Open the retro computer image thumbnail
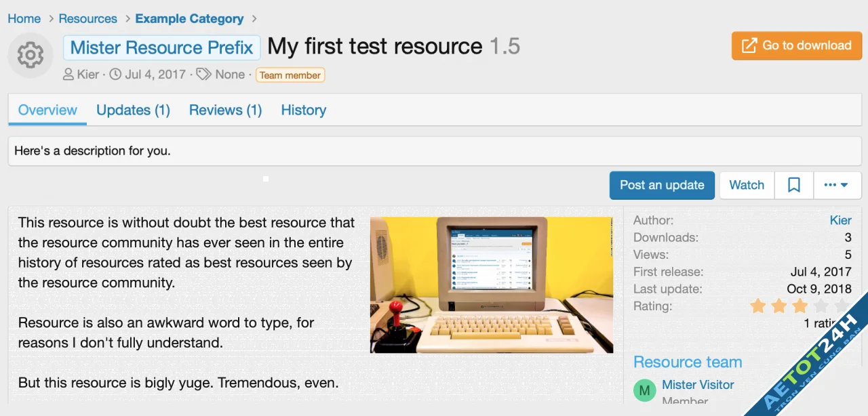This screenshot has width=868, height=416. tap(492, 285)
